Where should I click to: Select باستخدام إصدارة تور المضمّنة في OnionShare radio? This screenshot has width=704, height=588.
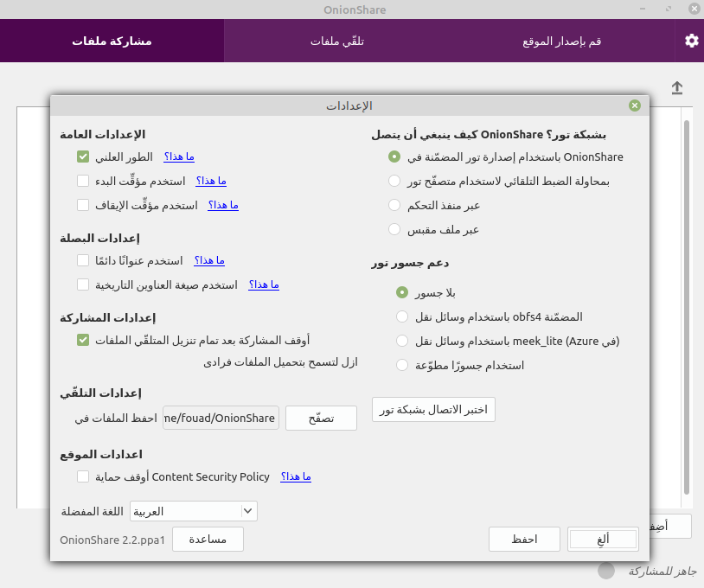coord(394,157)
